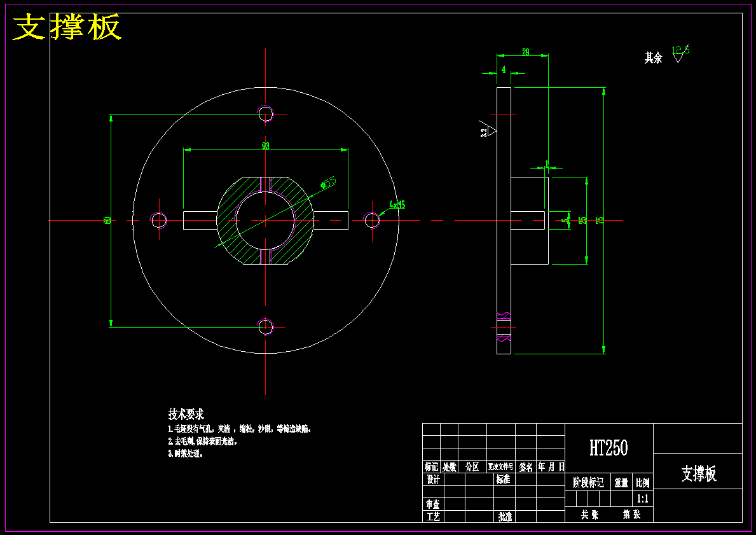Select the 29 dimension text
The height and width of the screenshot is (535, 756).
pyautogui.click(x=526, y=52)
